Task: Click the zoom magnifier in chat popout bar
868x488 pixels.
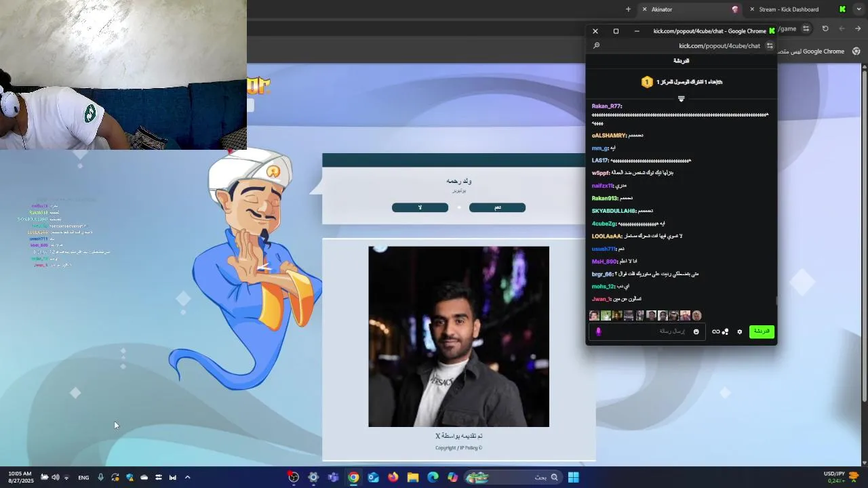Action: point(597,46)
